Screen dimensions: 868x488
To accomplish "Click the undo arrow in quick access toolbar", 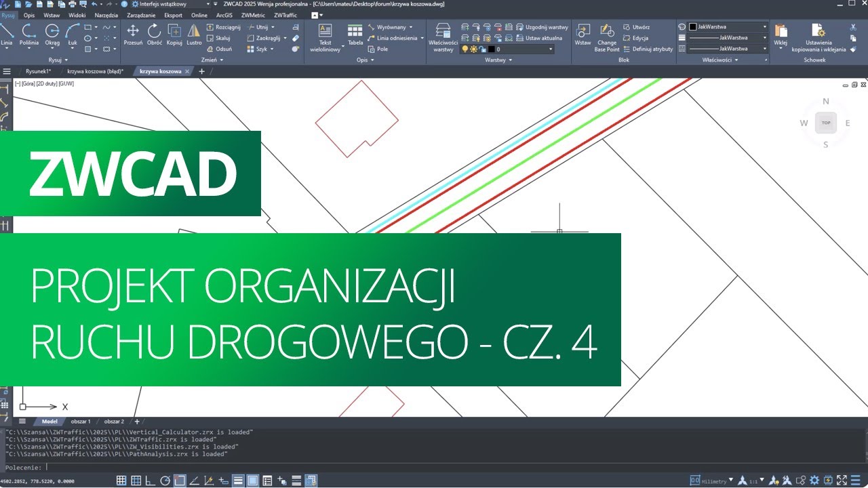I will coord(94,3).
